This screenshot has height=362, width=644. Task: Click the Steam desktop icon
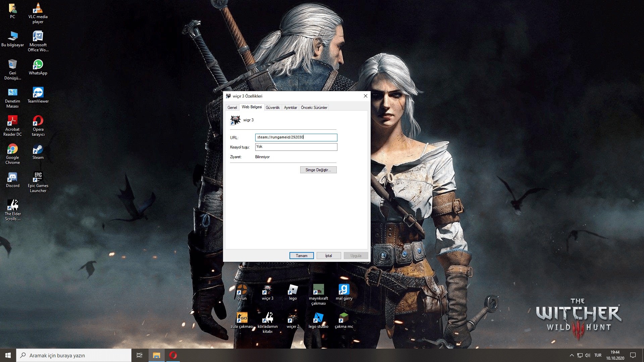(38, 150)
